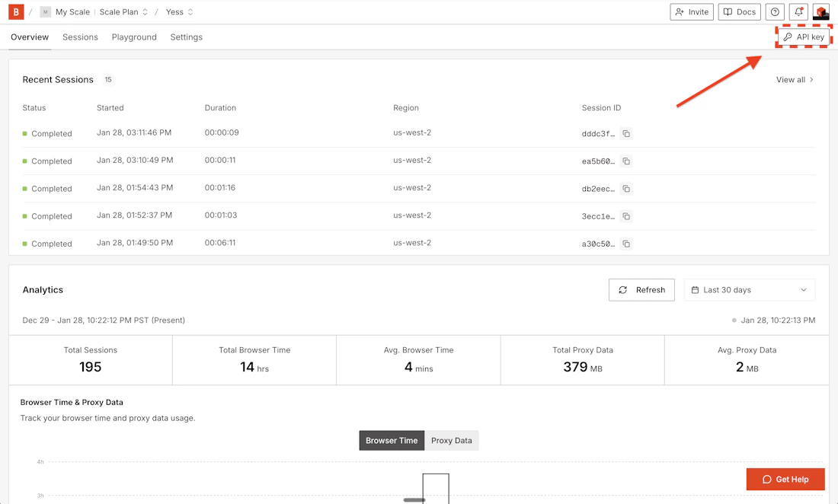Reveal the API key

tap(804, 36)
